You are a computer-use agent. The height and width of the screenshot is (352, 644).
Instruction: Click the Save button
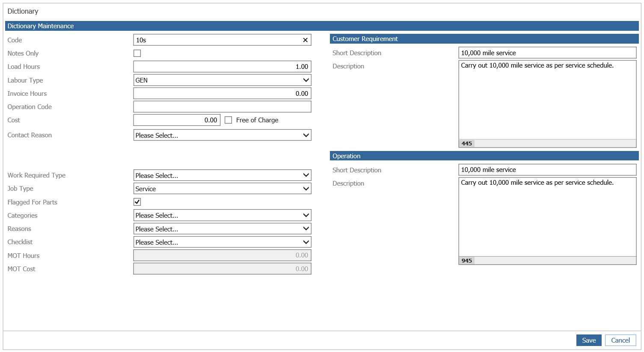pos(589,340)
